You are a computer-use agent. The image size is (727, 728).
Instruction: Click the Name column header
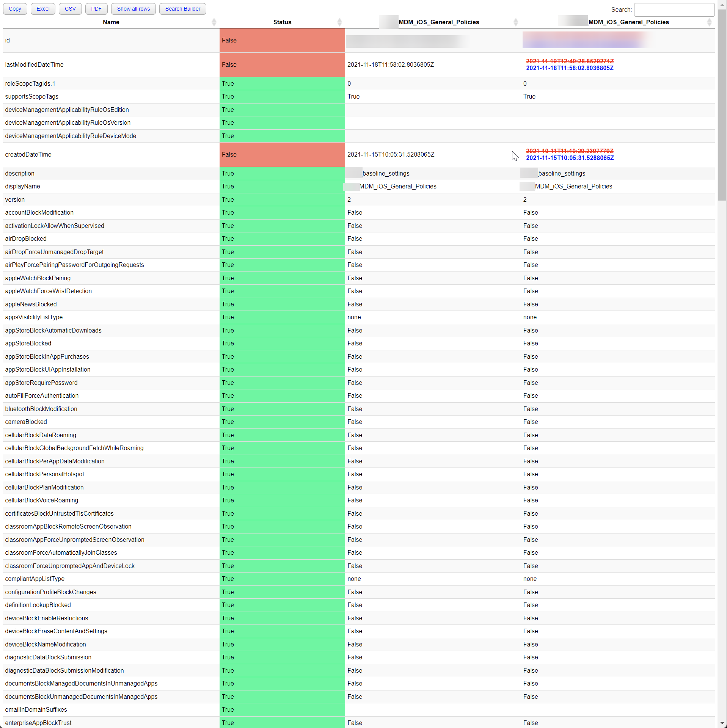[111, 22]
